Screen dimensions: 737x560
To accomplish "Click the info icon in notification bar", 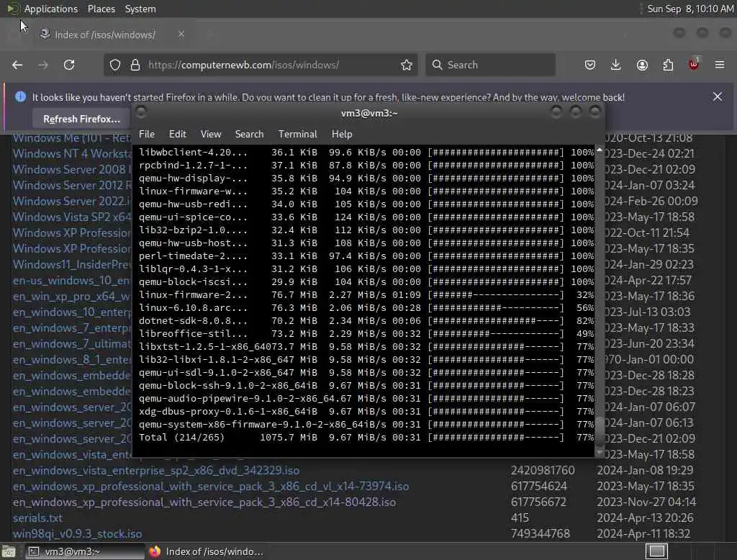I will (x=20, y=96).
